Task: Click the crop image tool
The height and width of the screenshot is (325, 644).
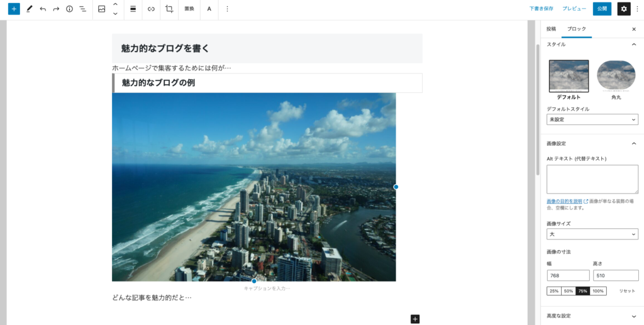Action: click(169, 9)
